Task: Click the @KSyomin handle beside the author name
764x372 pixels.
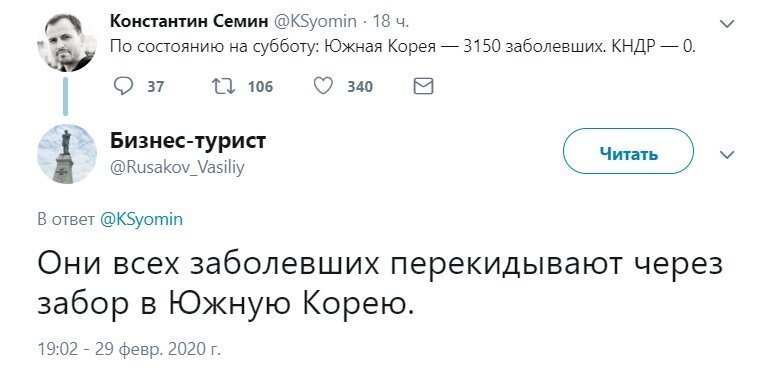Action: tap(317, 21)
